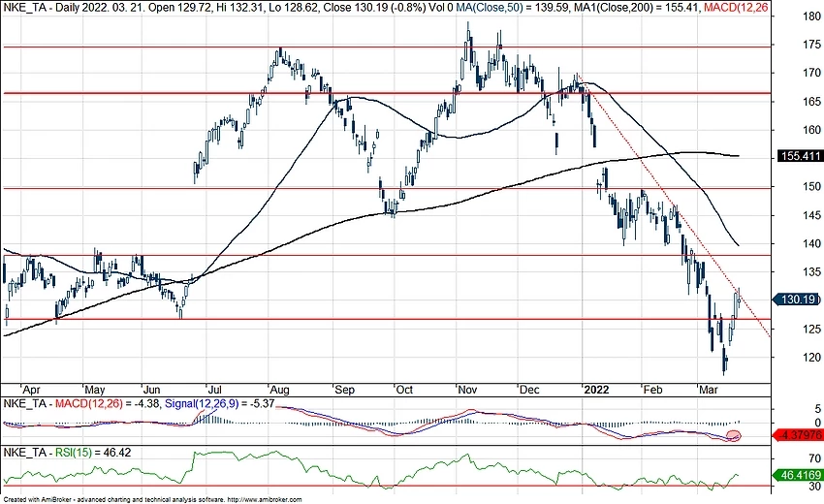824x504 pixels.
Task: Select the Jun label on the time axis
Action: pyautogui.click(x=151, y=390)
